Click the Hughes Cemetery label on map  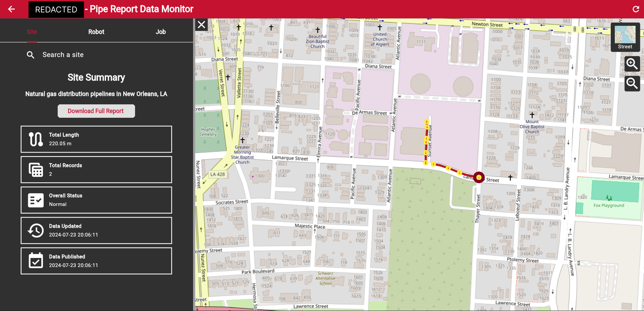208,132
